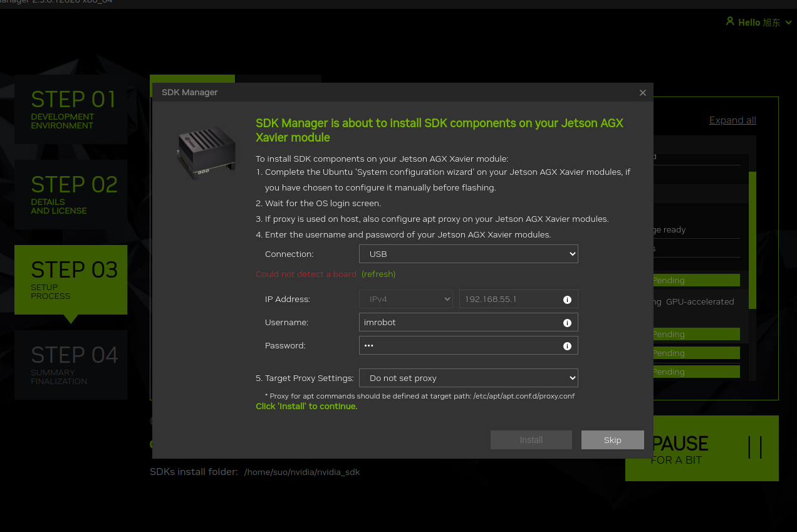The image size is (797, 532).
Task: Select STEP 03 Setup Process
Action: click(71, 279)
